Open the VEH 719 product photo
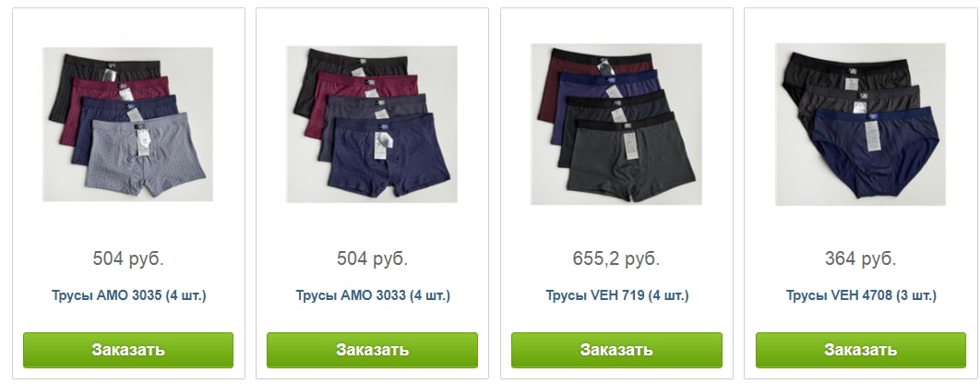This screenshot has width=980, height=384. tap(616, 124)
